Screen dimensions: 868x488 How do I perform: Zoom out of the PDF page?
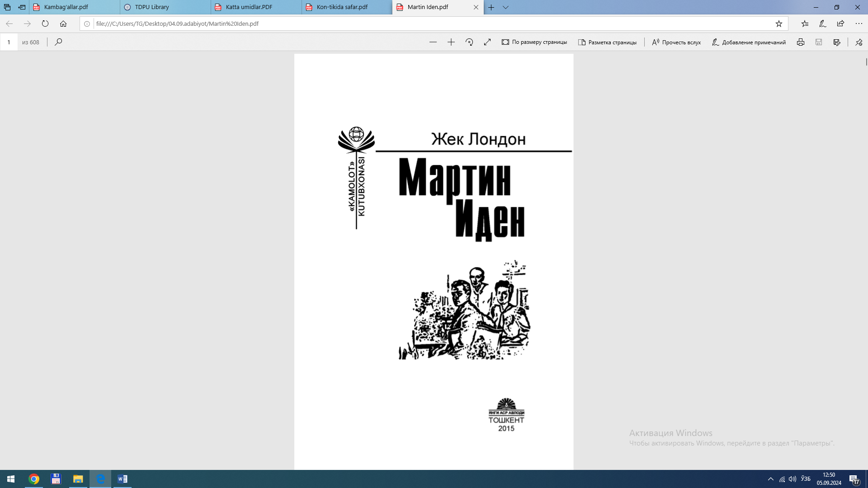[433, 42]
